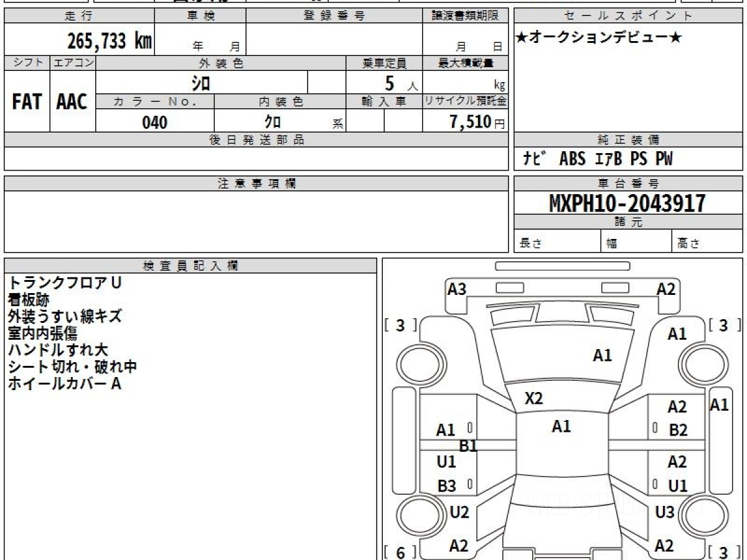Select the color number 040
Screen dimensions: 747x560
point(155,122)
